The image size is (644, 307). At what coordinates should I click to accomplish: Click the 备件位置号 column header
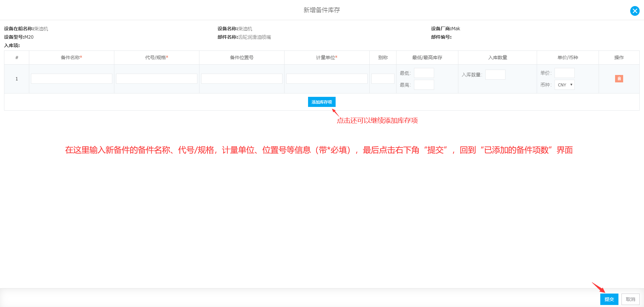(x=241, y=57)
